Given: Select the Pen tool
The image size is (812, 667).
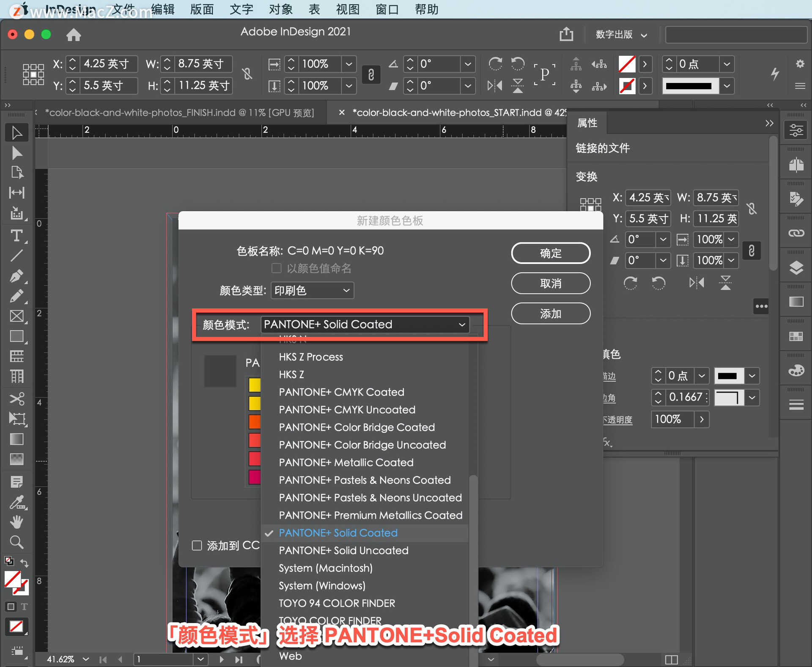Looking at the screenshot, I should (x=17, y=276).
